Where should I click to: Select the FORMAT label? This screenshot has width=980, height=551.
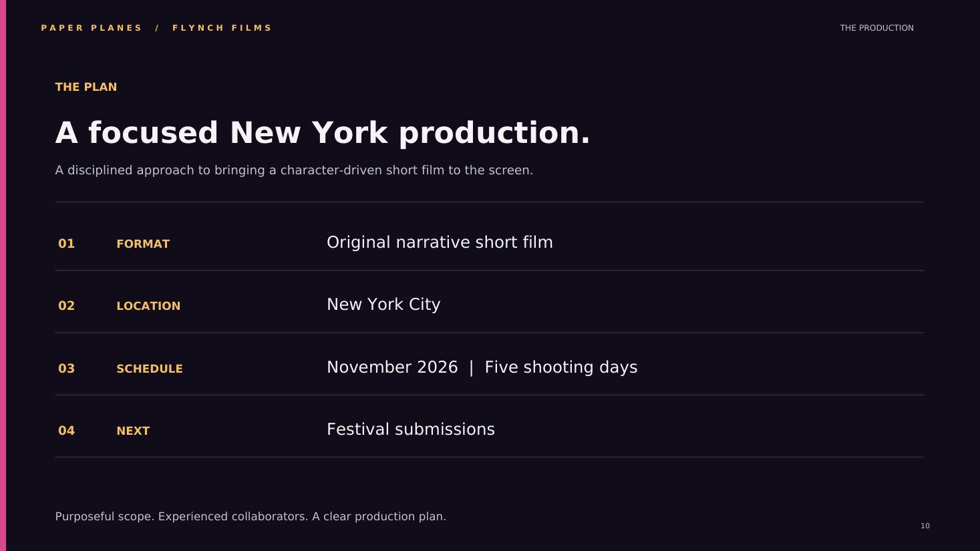click(x=143, y=244)
